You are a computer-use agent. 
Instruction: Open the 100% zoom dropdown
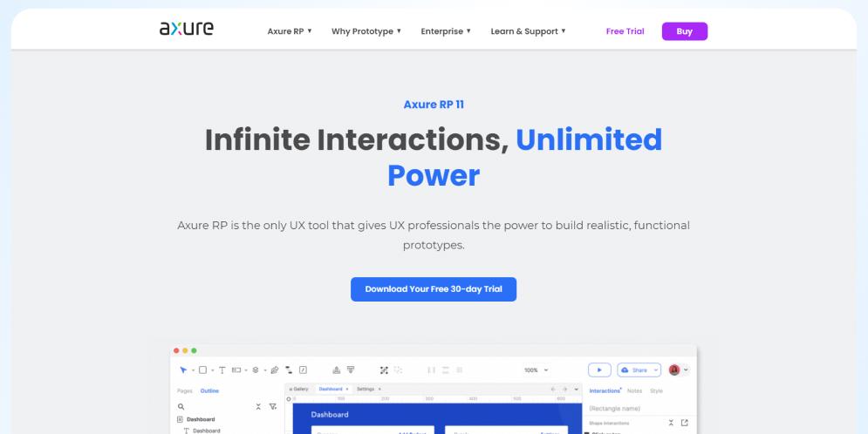pyautogui.click(x=536, y=370)
